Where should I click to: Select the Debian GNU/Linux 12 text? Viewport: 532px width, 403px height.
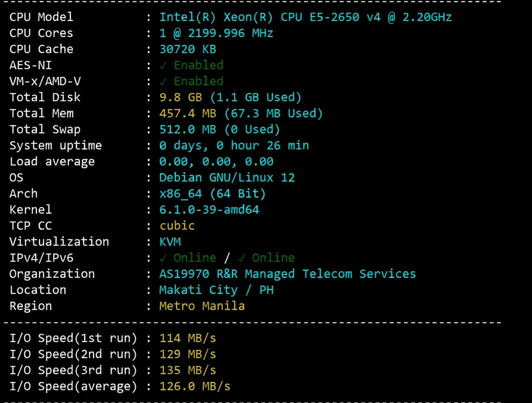[227, 178]
